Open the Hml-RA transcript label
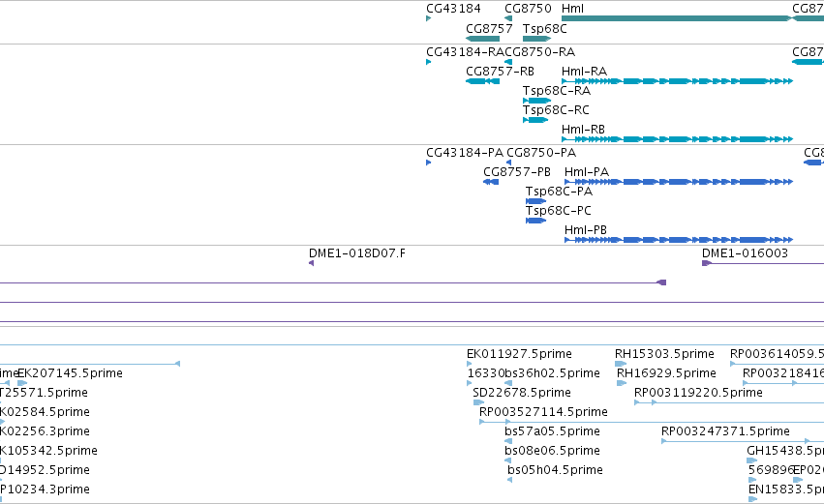The image size is (824, 504). click(x=584, y=72)
